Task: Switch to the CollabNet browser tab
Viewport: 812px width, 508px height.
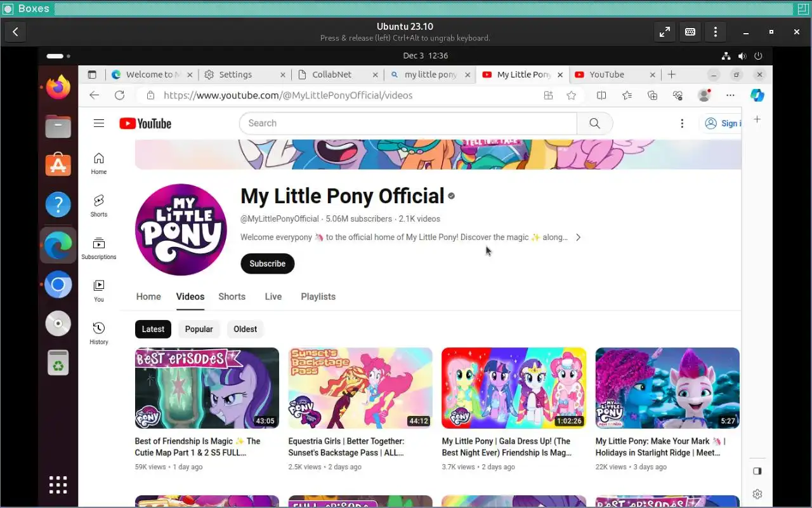Action: [338, 74]
